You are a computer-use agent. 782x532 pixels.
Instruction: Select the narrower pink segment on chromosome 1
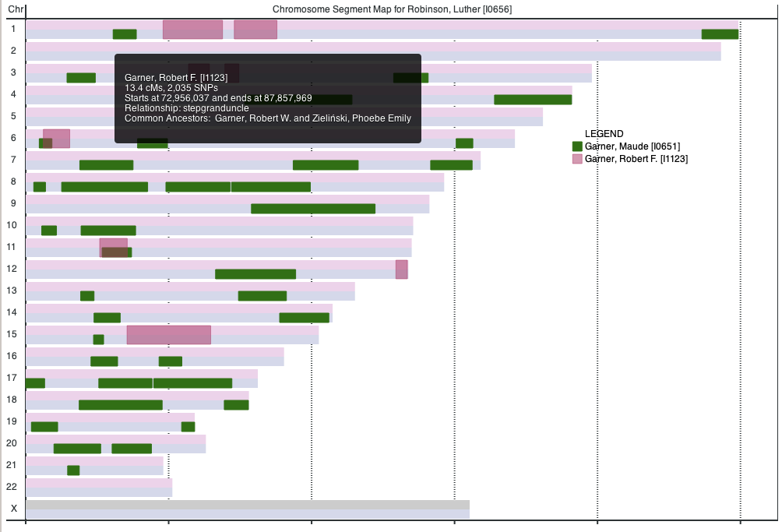(255, 30)
